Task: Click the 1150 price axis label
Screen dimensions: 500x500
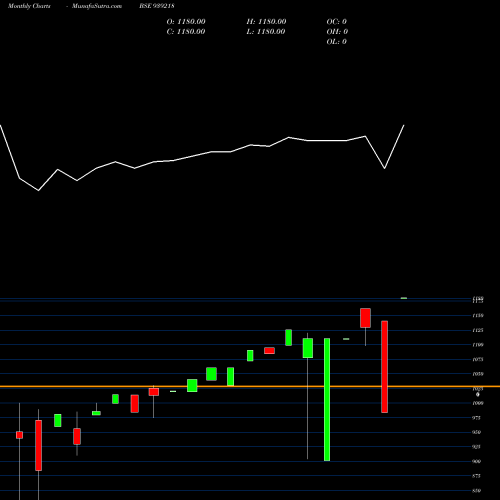Action: point(478,315)
